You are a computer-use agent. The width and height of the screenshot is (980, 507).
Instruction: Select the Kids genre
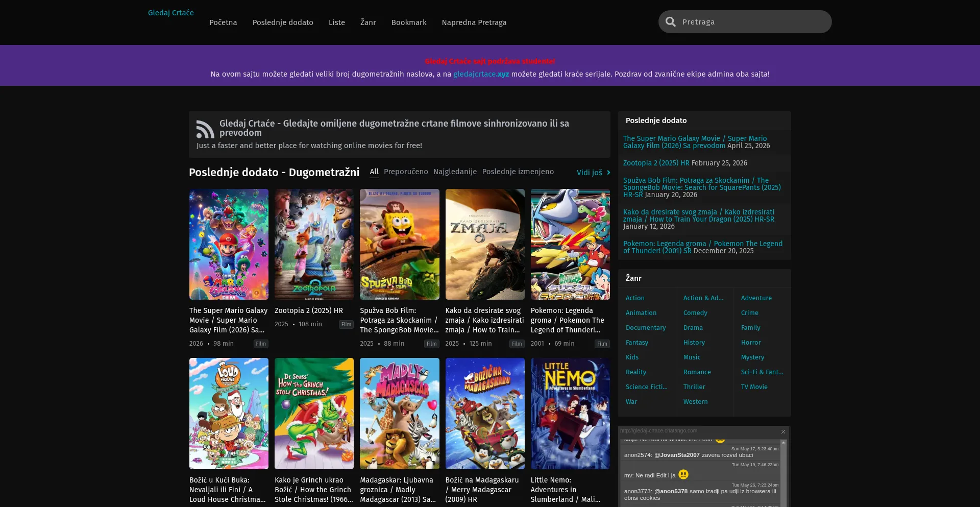[632, 357]
